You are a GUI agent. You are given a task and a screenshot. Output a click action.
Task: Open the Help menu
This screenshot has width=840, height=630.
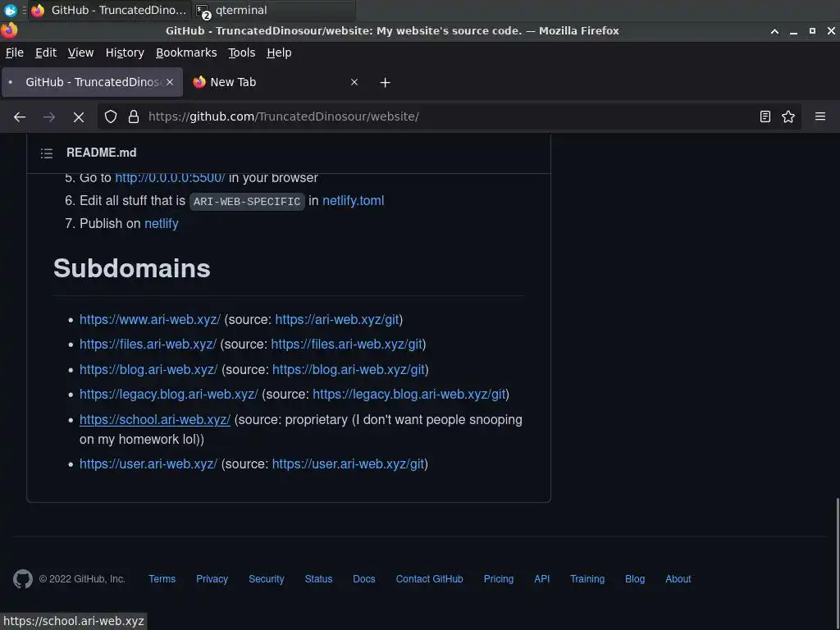point(279,52)
